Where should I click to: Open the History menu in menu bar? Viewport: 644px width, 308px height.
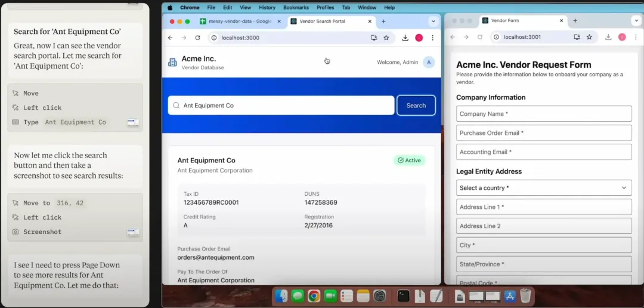pos(267,8)
